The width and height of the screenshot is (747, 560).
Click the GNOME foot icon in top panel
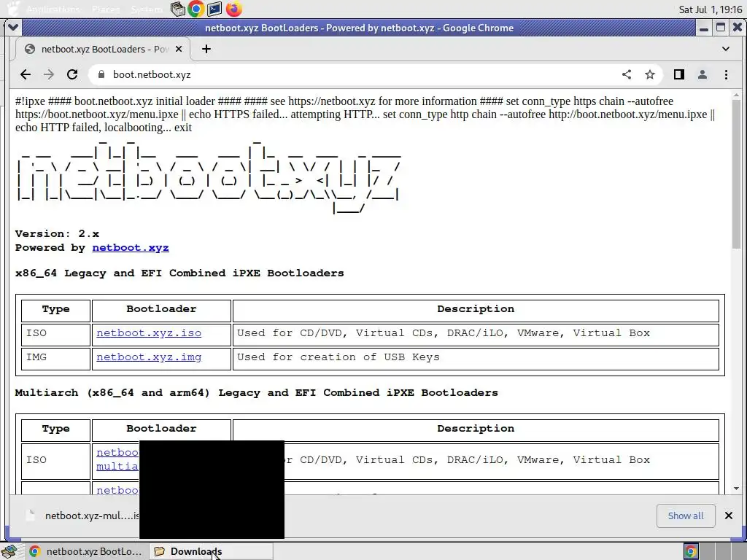(x=13, y=9)
